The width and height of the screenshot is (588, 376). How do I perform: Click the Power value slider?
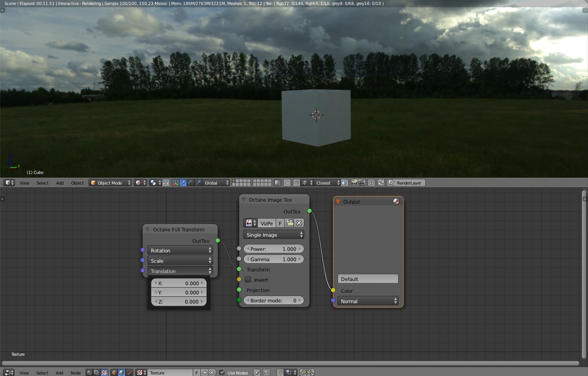274,249
